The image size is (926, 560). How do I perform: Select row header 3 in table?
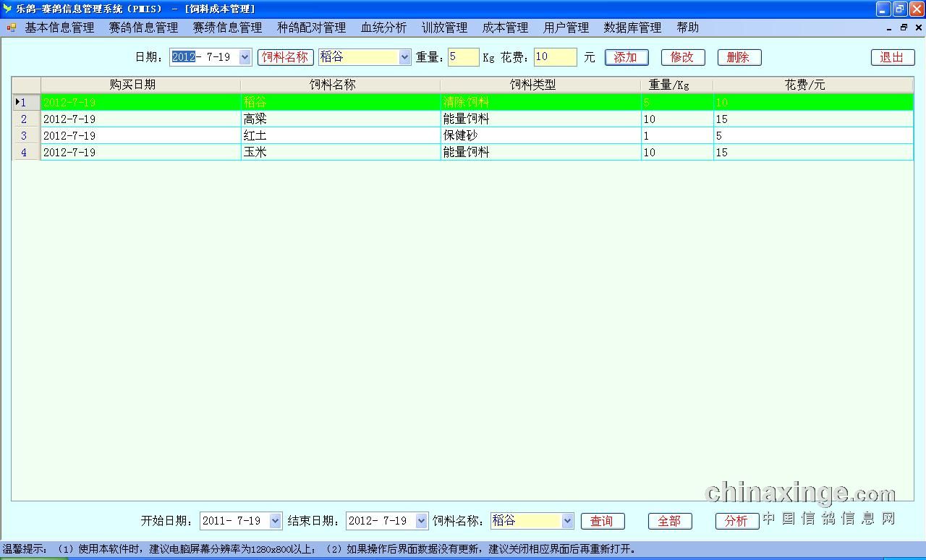[x=26, y=135]
